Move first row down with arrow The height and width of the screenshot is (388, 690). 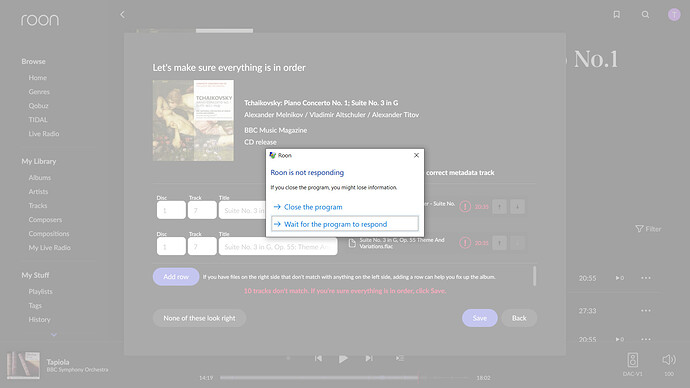[518, 206]
